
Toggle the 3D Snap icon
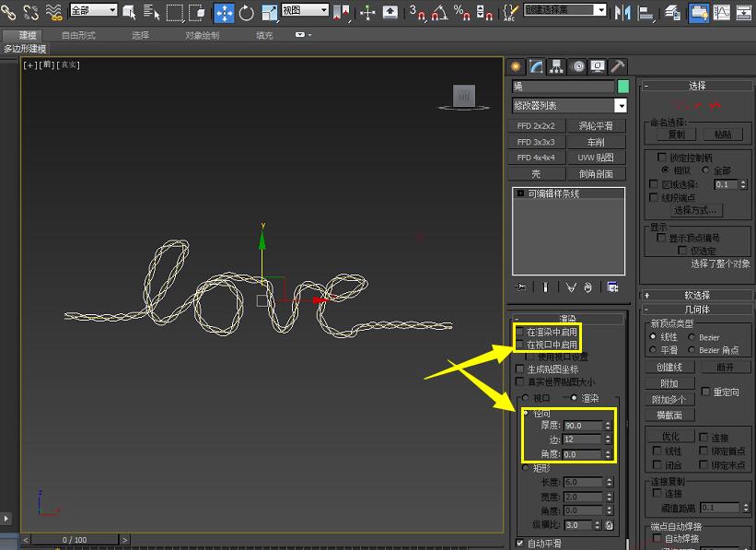[416, 13]
